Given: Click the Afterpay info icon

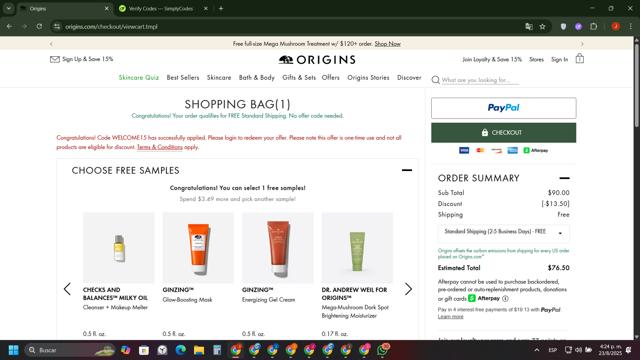Looking at the screenshot, I should [x=505, y=298].
